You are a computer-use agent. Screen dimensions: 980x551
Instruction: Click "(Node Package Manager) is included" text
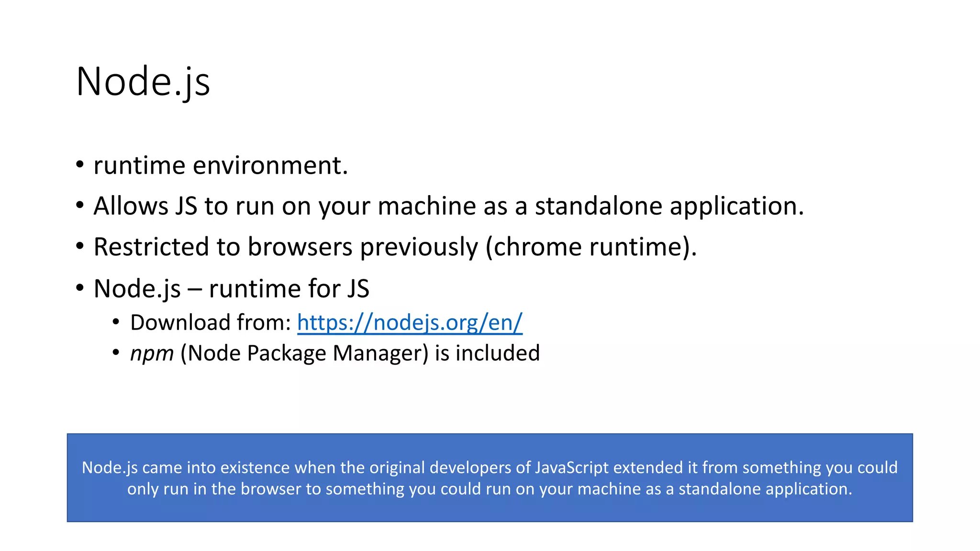pyautogui.click(x=360, y=353)
